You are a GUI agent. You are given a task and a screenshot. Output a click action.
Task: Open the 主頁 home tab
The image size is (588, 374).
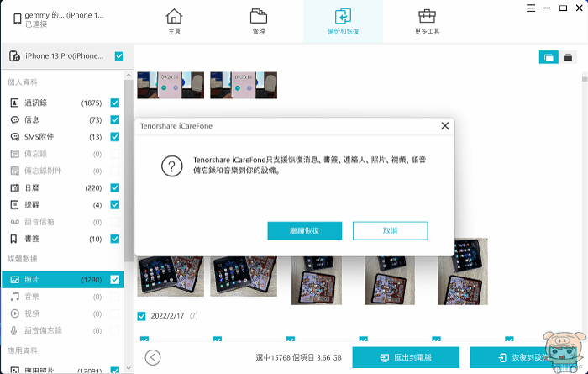(174, 21)
